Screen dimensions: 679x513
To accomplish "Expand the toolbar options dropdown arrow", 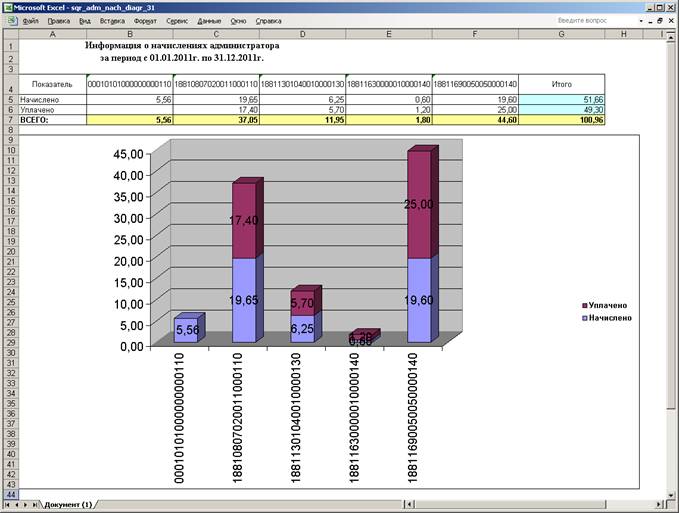I will pos(641,21).
